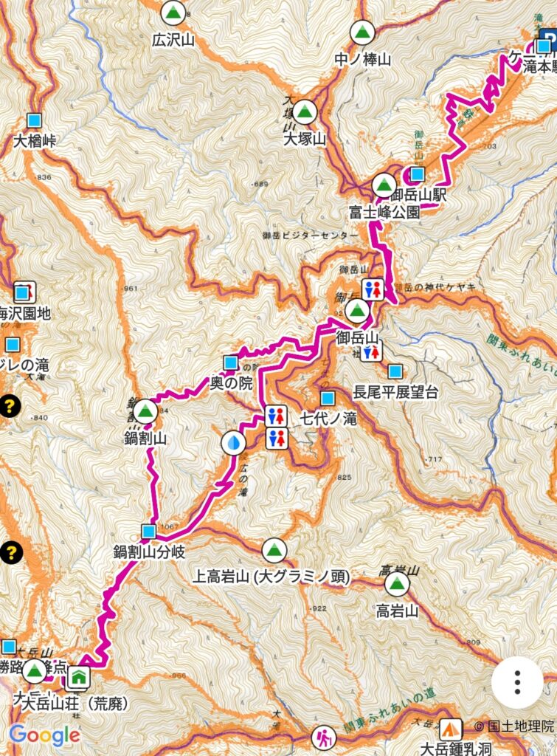Select the 鍋割山分岐 junction marker
The image size is (557, 756).
[149, 532]
